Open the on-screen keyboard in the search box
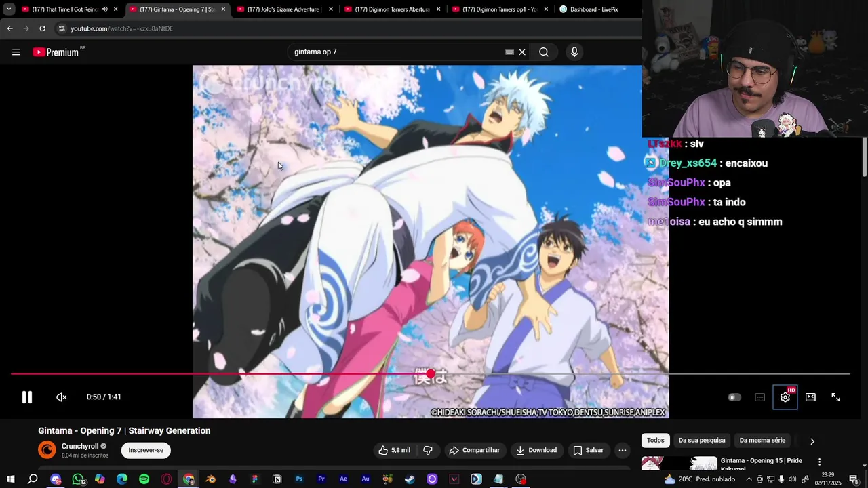Viewport: 868px width, 488px height. (x=509, y=52)
